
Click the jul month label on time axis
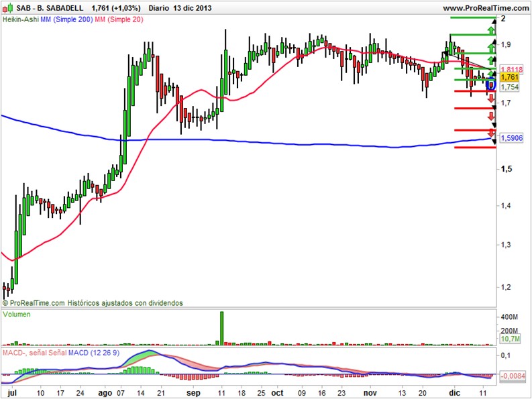coord(12,393)
